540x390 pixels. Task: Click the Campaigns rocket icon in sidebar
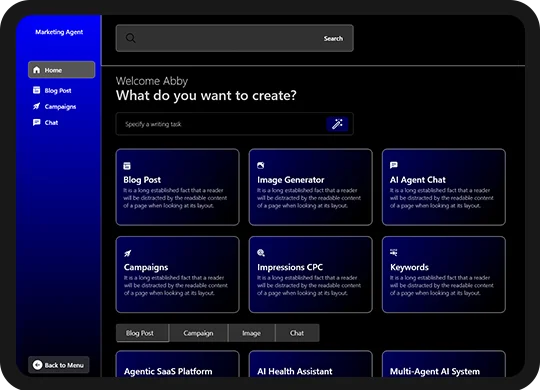click(37, 106)
